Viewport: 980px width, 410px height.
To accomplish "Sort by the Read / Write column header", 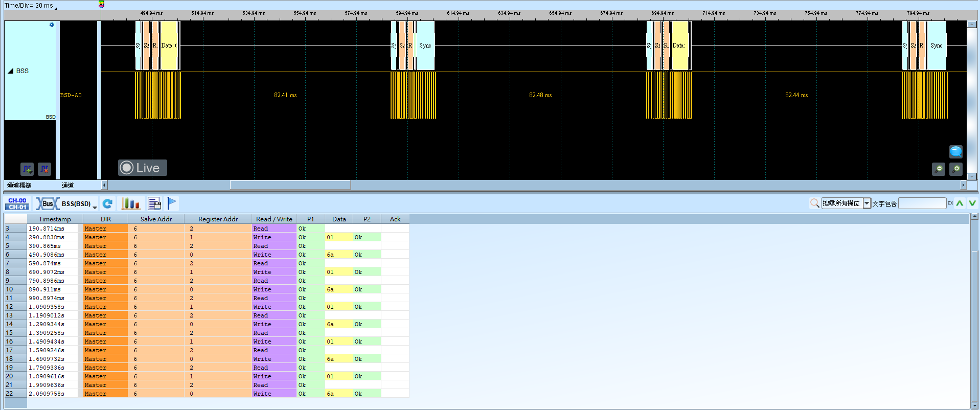I will [274, 219].
